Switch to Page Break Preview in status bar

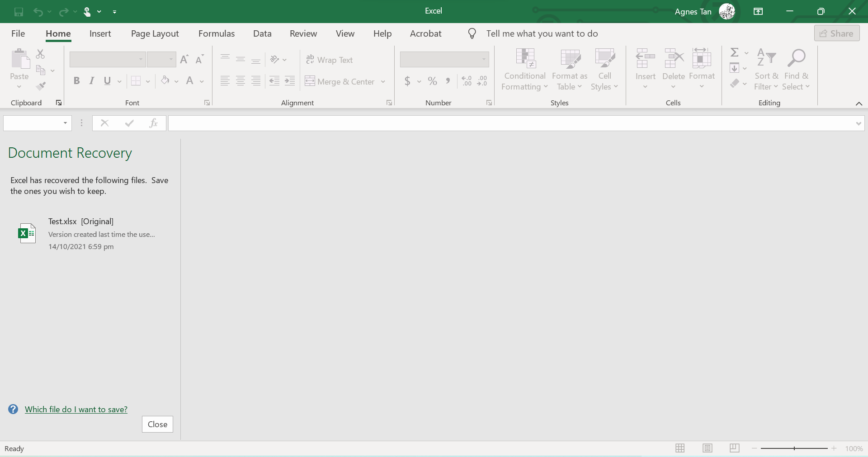point(735,448)
